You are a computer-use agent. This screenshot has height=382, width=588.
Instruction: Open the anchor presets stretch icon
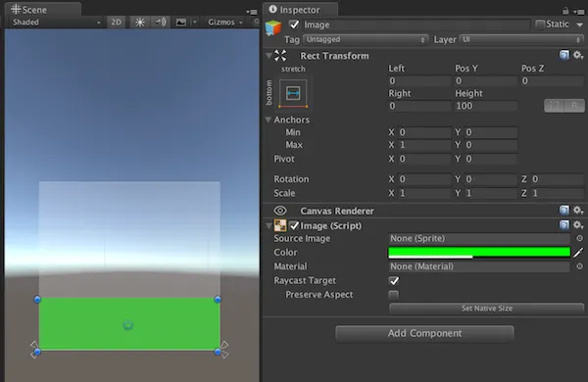[x=293, y=93]
